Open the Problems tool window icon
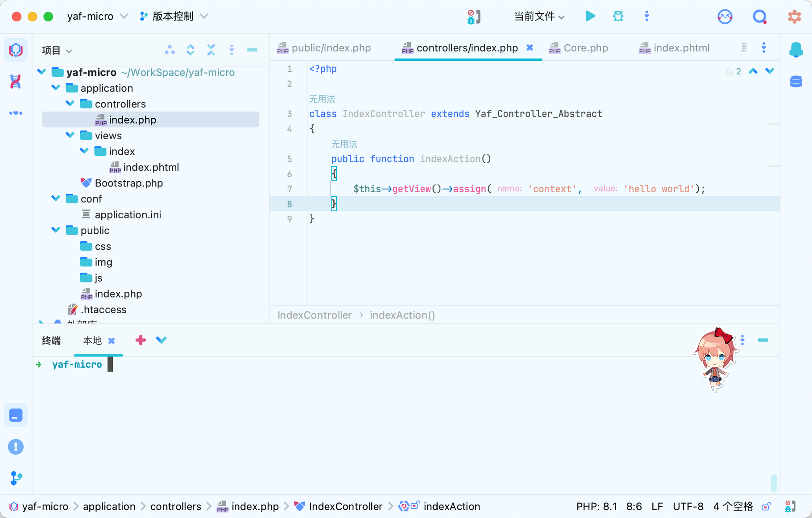The height and width of the screenshot is (518, 812). click(16, 447)
